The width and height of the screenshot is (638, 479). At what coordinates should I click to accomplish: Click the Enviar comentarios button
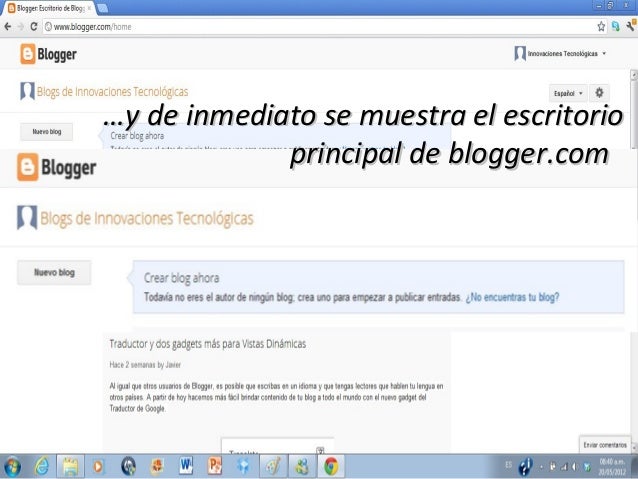605,445
